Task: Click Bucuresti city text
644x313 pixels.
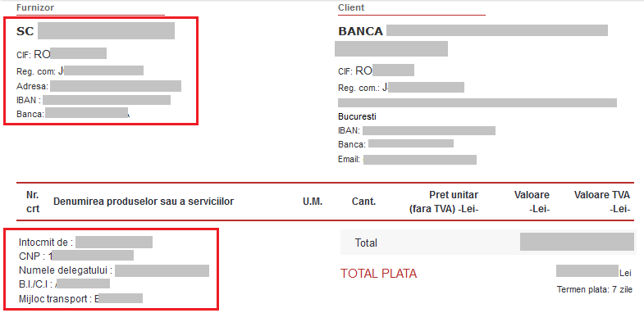Action: (x=357, y=116)
